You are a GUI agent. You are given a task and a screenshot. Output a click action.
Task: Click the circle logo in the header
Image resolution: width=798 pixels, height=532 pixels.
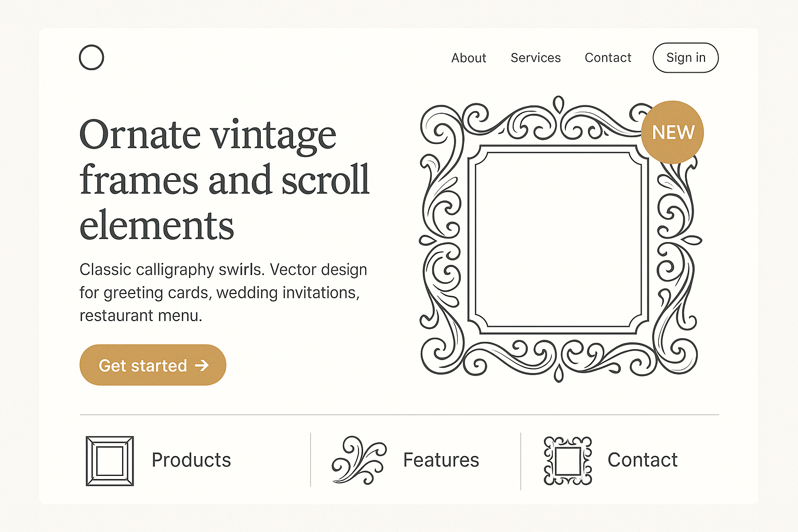pyautogui.click(x=91, y=57)
